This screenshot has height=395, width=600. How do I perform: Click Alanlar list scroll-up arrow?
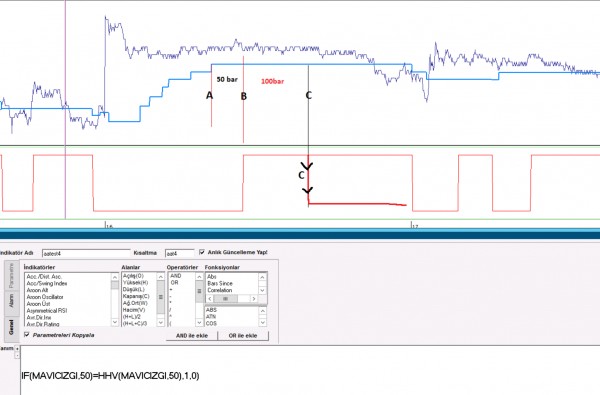click(x=161, y=277)
